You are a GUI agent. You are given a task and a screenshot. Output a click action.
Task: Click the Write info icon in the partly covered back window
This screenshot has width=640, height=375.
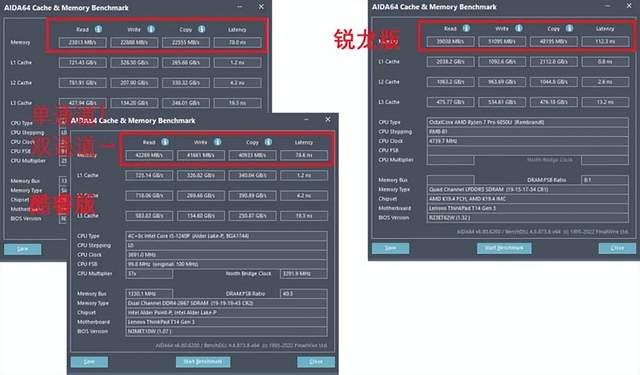151,29
